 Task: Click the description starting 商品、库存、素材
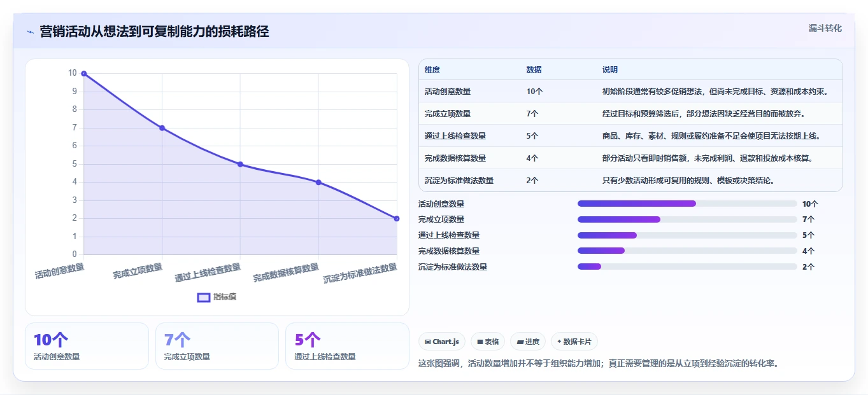point(712,136)
